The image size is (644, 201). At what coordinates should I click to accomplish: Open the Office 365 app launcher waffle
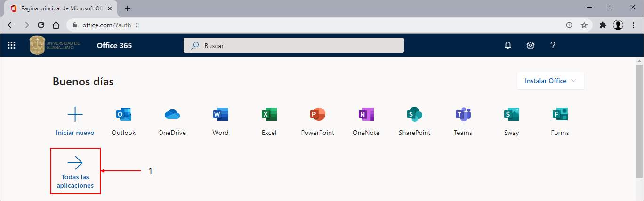(x=12, y=45)
